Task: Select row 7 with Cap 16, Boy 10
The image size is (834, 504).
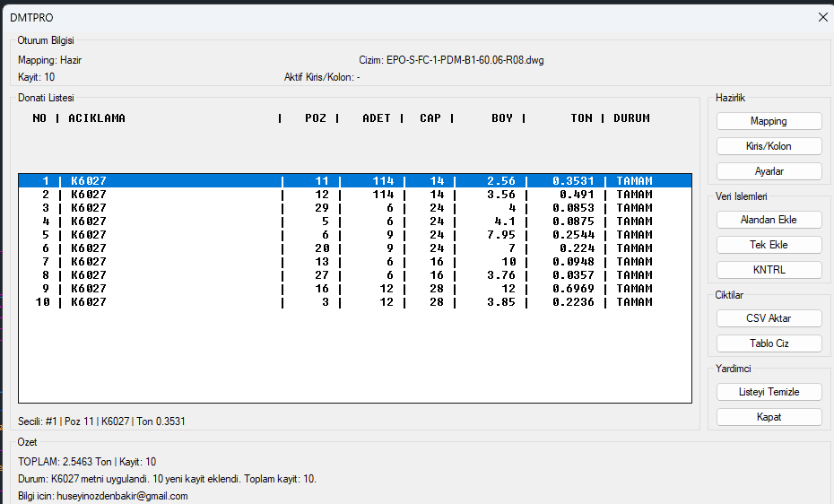Action: point(354,262)
